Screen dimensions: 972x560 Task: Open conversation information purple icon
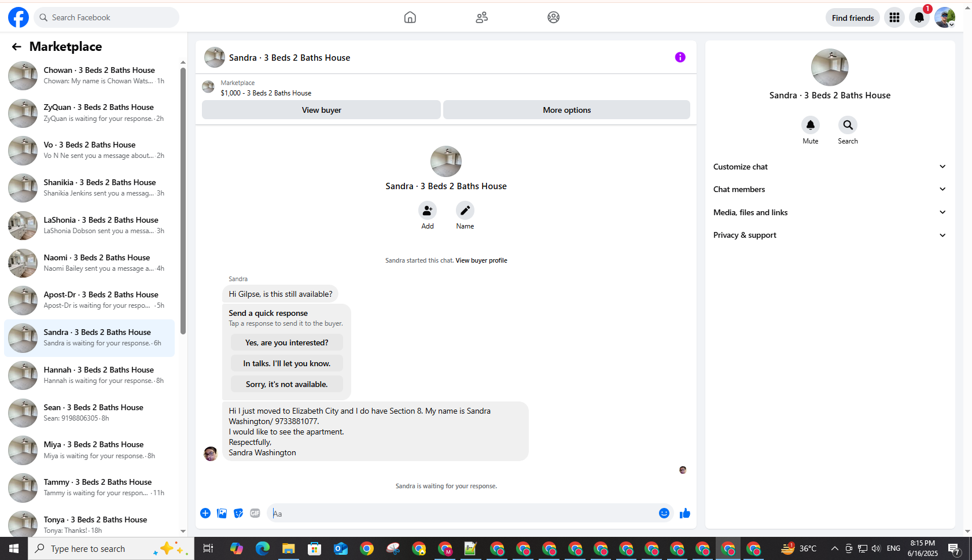coord(680,57)
